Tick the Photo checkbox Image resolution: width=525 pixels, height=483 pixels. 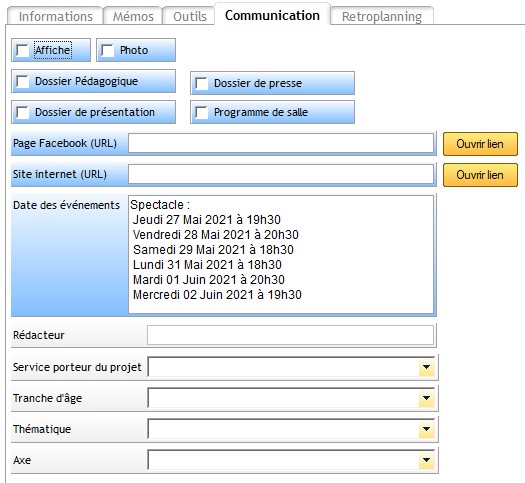(107, 51)
